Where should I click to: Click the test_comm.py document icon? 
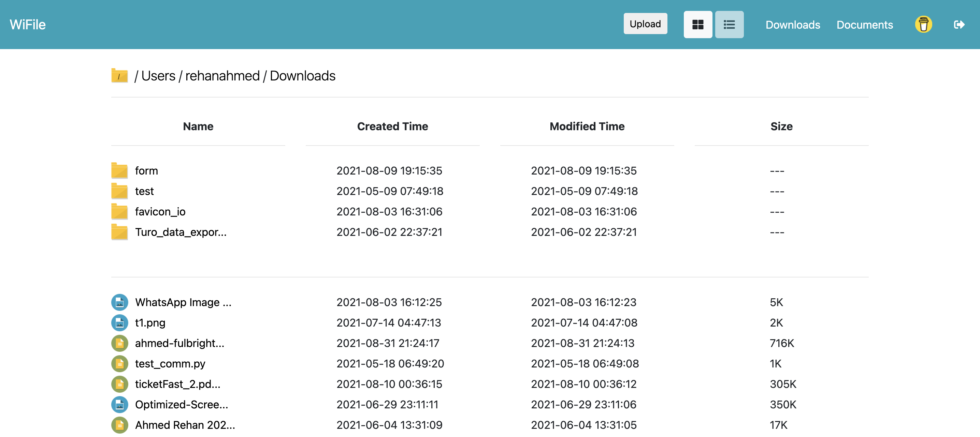point(119,364)
